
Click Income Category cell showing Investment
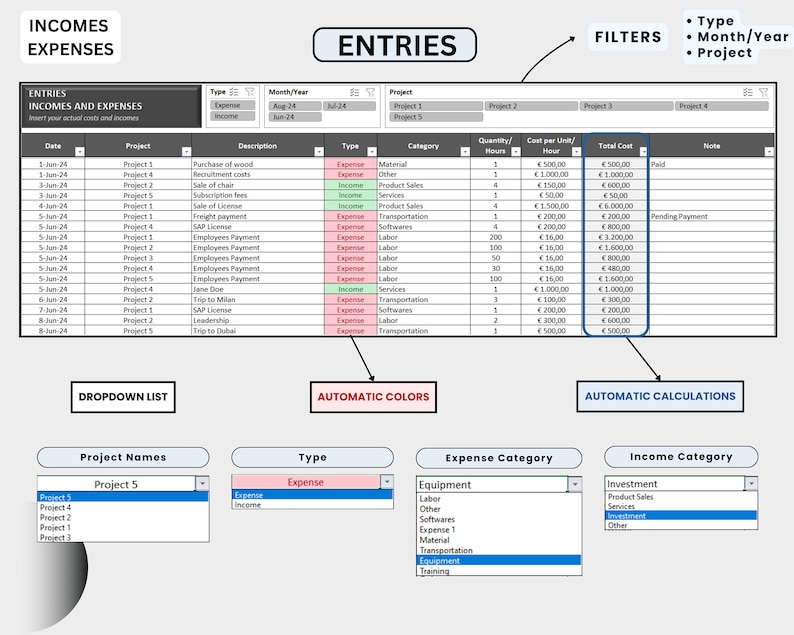[x=674, y=484]
